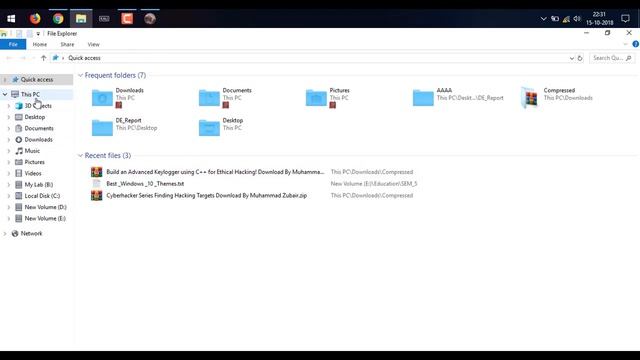The height and width of the screenshot is (360, 640).
Task: Click the Up one level arrow
Action: [43, 58]
